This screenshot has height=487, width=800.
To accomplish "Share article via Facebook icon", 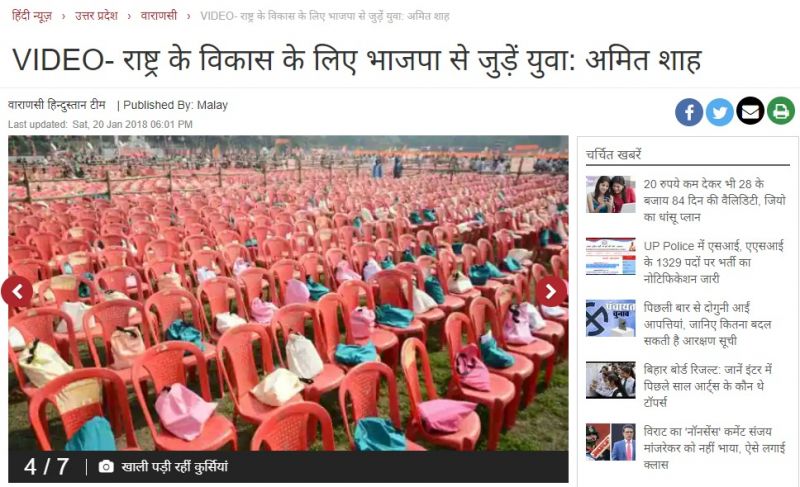I will click(x=689, y=112).
